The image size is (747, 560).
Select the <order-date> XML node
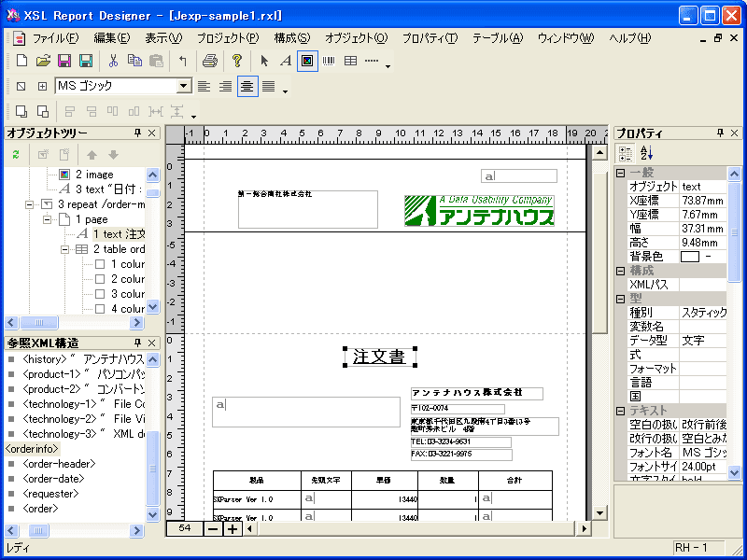(x=53, y=479)
